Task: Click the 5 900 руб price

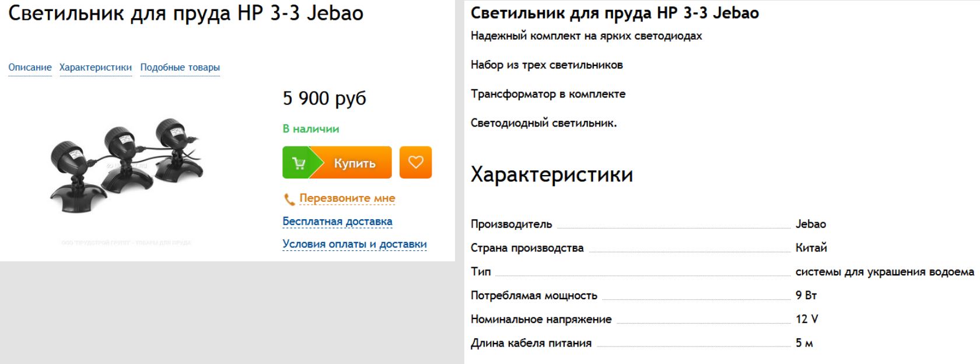Action: (x=324, y=98)
